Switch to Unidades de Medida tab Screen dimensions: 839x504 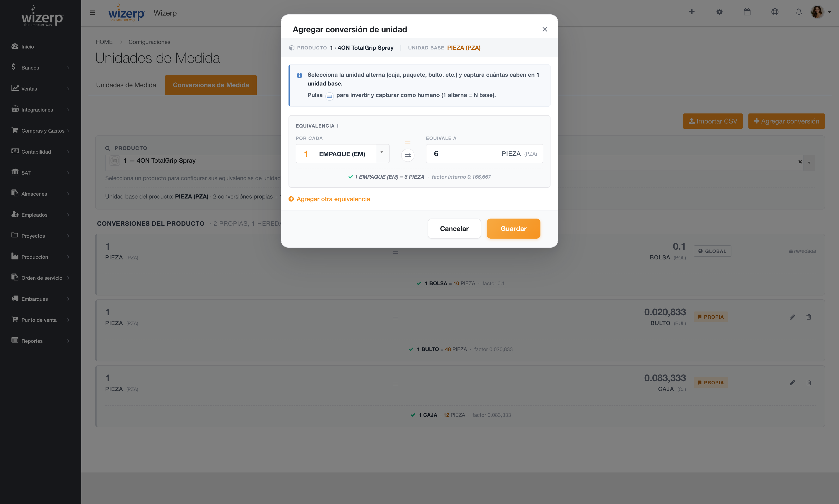pos(126,85)
